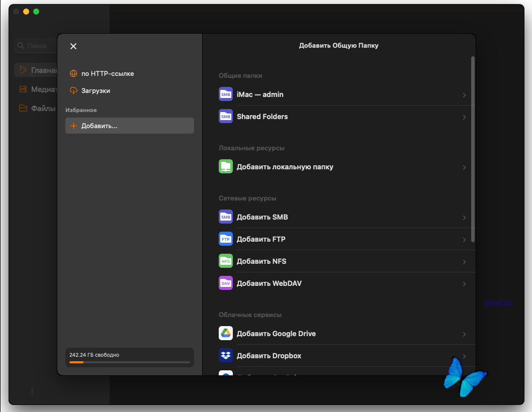Click the folder icon next to Файлы
This screenshot has width=532, height=412.
pos(23,108)
